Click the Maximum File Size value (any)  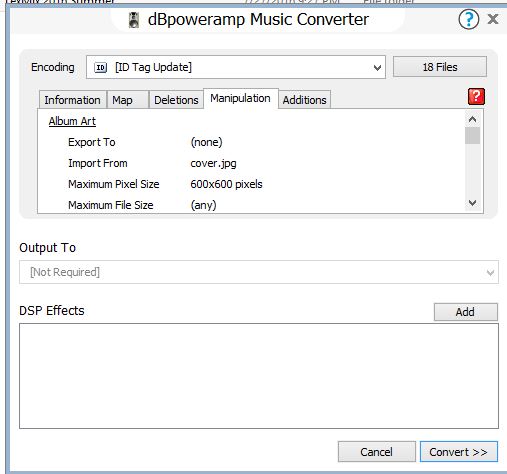pyautogui.click(x=203, y=205)
